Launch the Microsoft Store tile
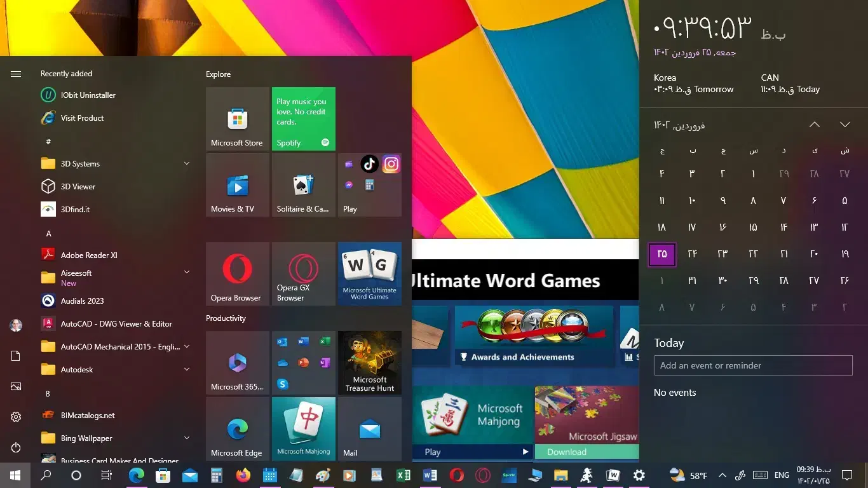The height and width of the screenshot is (488, 868). [x=237, y=119]
